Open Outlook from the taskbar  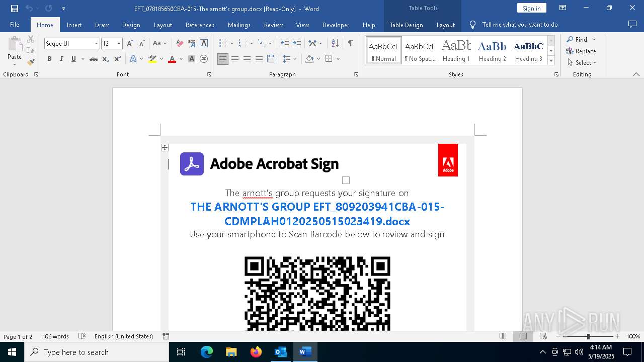[x=280, y=352]
